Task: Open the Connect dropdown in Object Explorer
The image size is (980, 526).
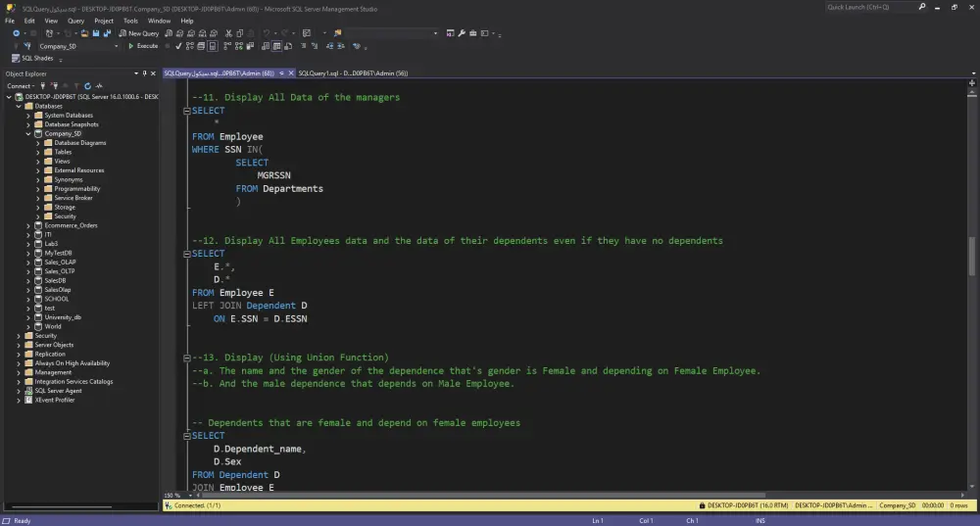Action: (x=20, y=85)
